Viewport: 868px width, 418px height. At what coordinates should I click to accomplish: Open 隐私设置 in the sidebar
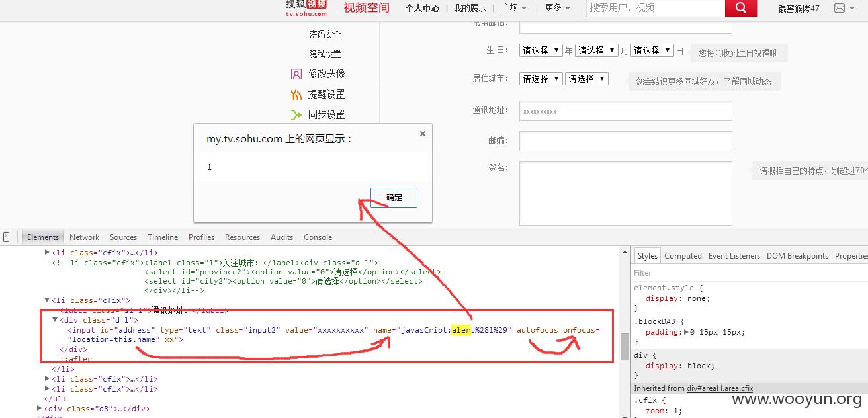(x=325, y=54)
